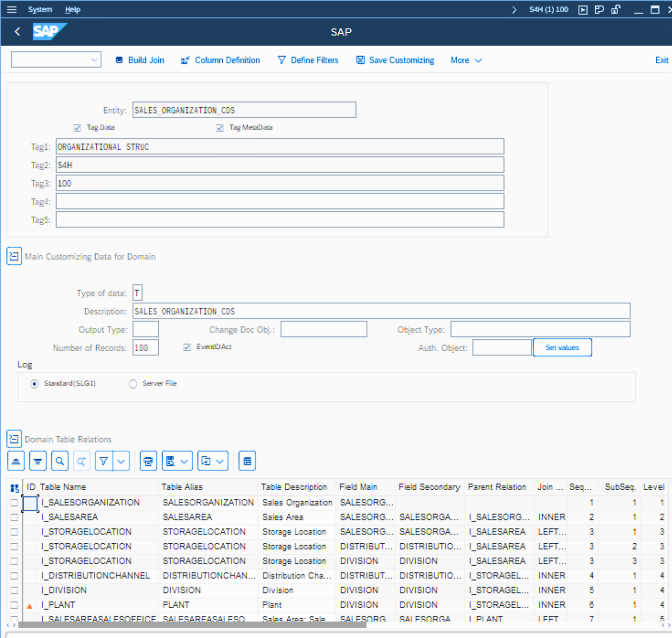Viewport: 672px width, 638px height.
Task: Click the sort ascending icon in table toolbar
Action: (16, 461)
